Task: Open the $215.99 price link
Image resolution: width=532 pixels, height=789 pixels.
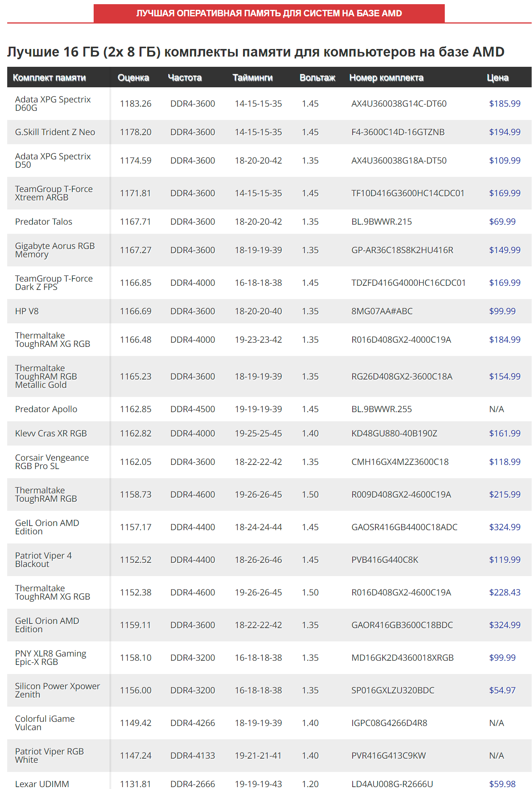Action: pos(504,495)
